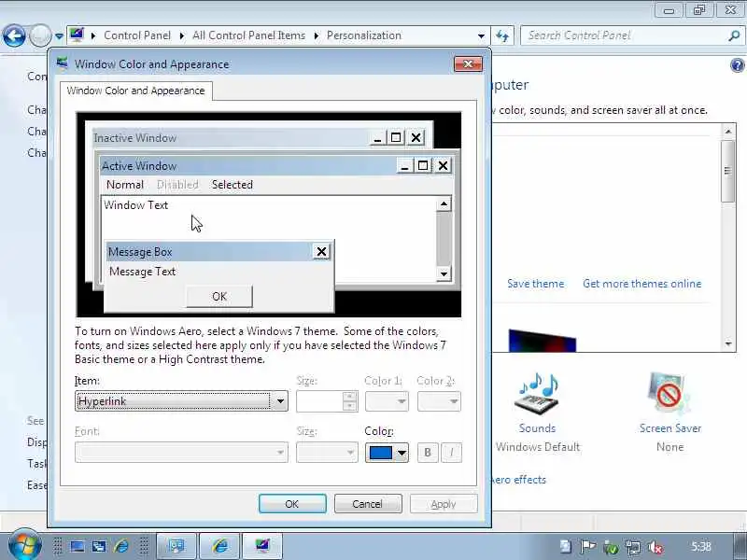Viewport: 747px width, 560px height.
Task: Click the Apply button
Action: (x=444, y=504)
